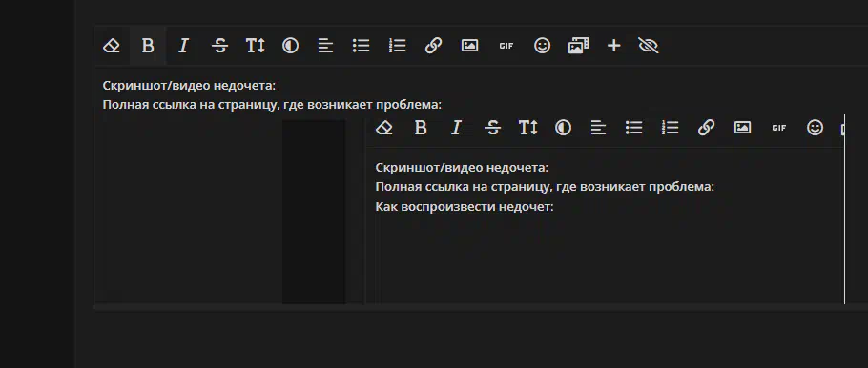868x368 pixels.
Task: Open text color picker in top toolbar
Action: coord(290,46)
